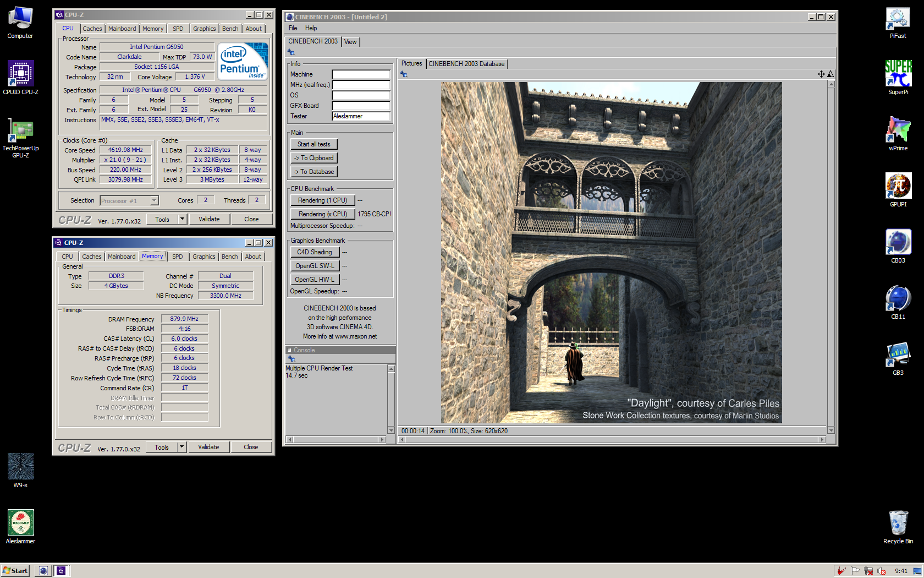924x578 pixels.
Task: Click OpenGL SW-L button
Action: click(x=315, y=266)
